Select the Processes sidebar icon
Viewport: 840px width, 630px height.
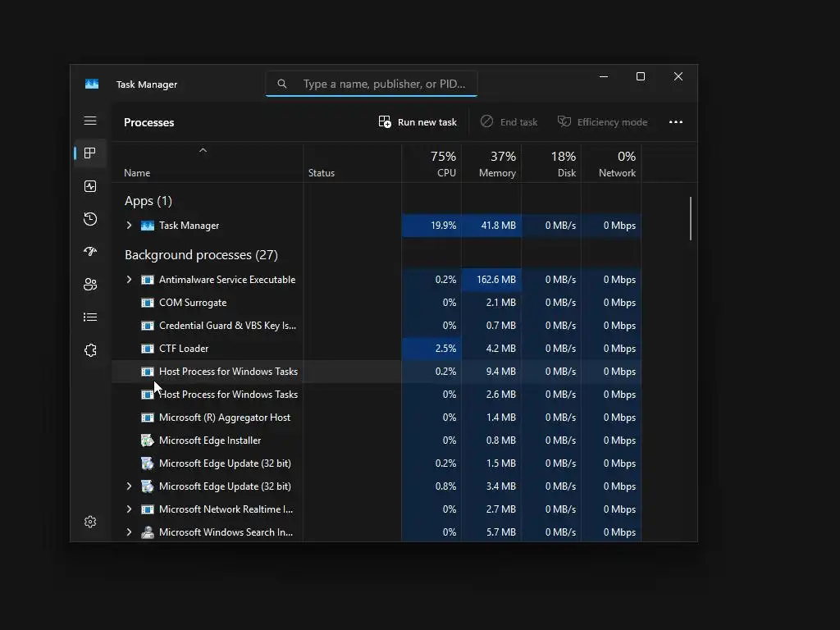[x=90, y=153]
